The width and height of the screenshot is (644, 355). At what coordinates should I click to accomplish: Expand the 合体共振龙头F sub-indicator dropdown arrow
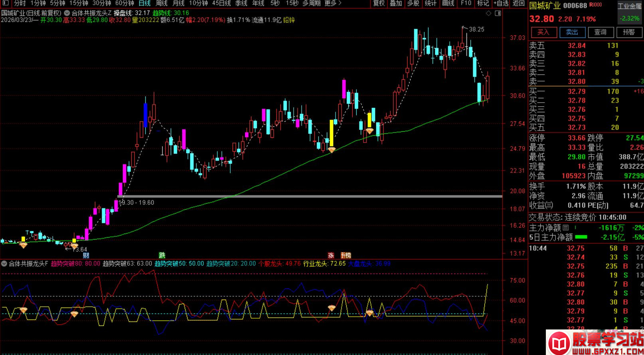[x=4, y=264]
